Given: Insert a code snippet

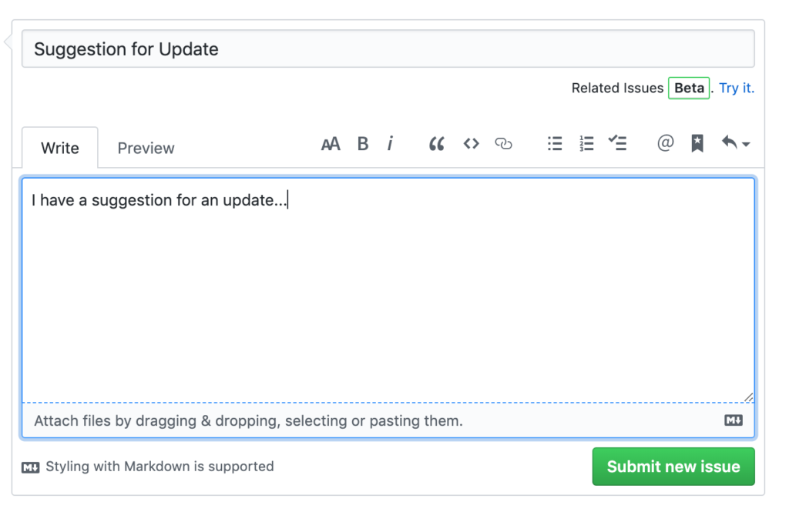Looking at the screenshot, I should coord(471,143).
